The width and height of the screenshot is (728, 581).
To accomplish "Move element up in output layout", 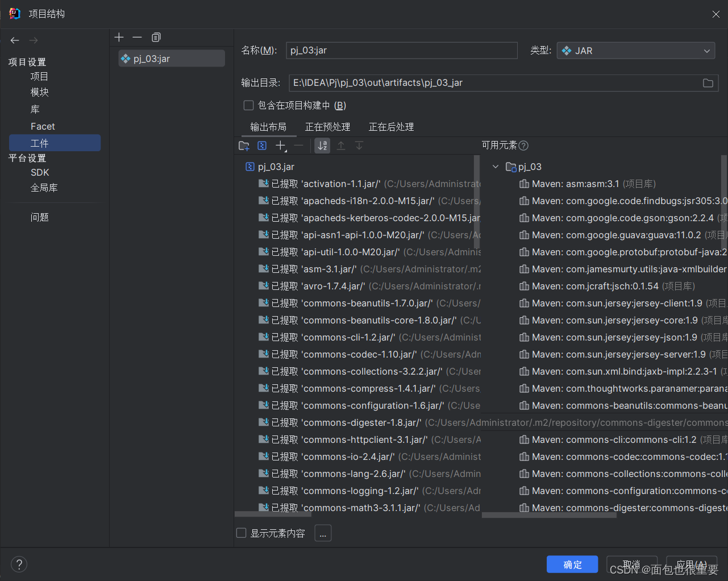I will pyautogui.click(x=341, y=146).
